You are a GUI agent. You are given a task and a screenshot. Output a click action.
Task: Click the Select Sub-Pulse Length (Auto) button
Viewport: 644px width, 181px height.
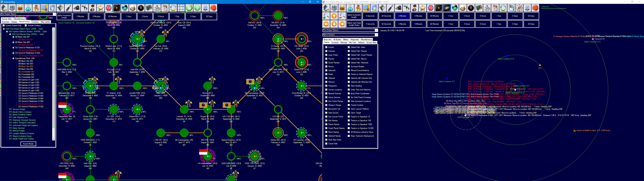click(x=354, y=24)
